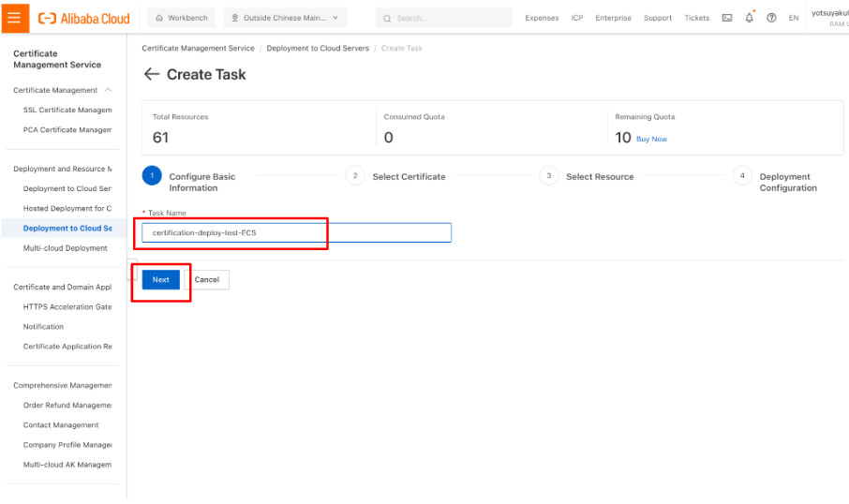Image resolution: width=849 pixels, height=504 pixels.
Task: Open the Enterprise menu
Action: 613,18
